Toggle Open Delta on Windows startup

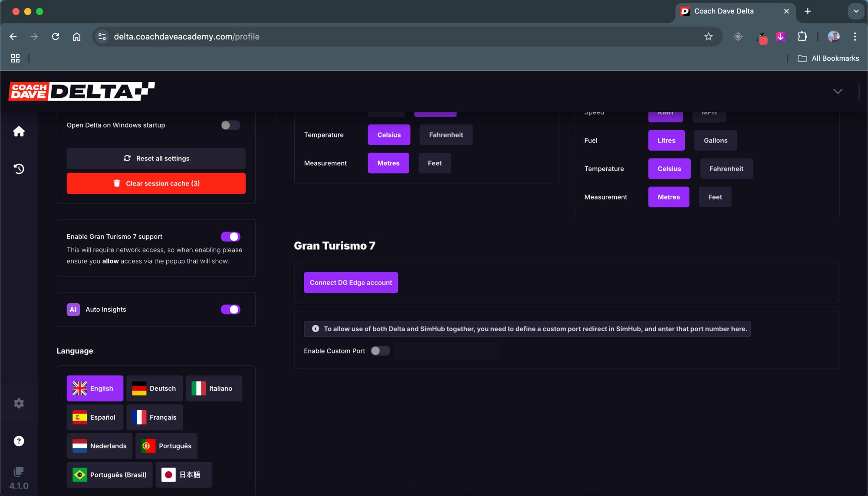point(230,125)
